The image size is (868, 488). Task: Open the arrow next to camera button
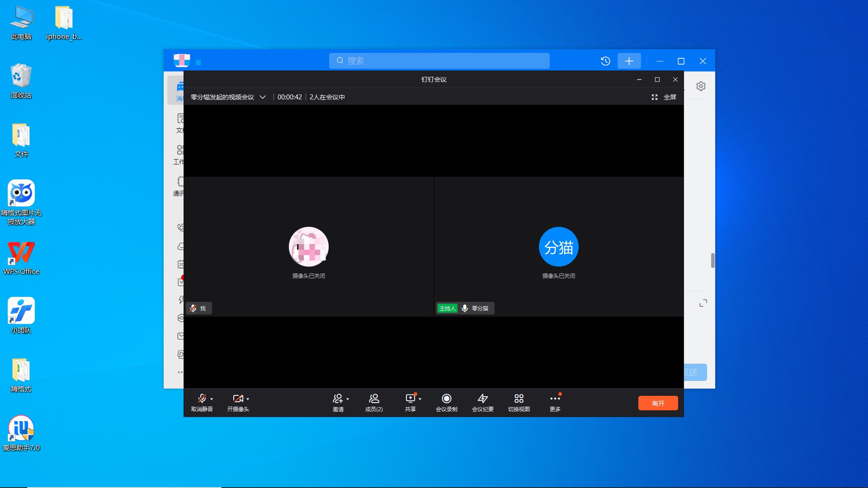(x=248, y=399)
